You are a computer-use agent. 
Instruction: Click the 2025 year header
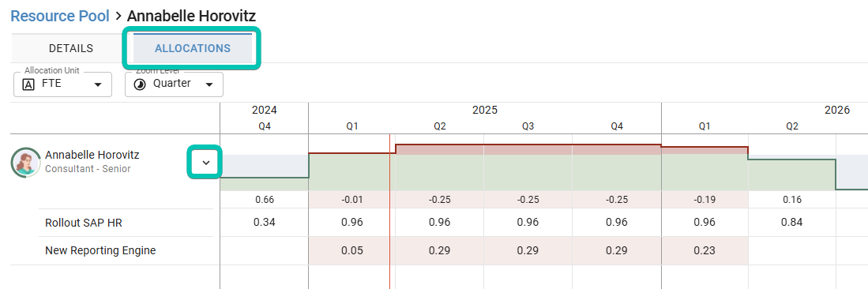point(484,111)
